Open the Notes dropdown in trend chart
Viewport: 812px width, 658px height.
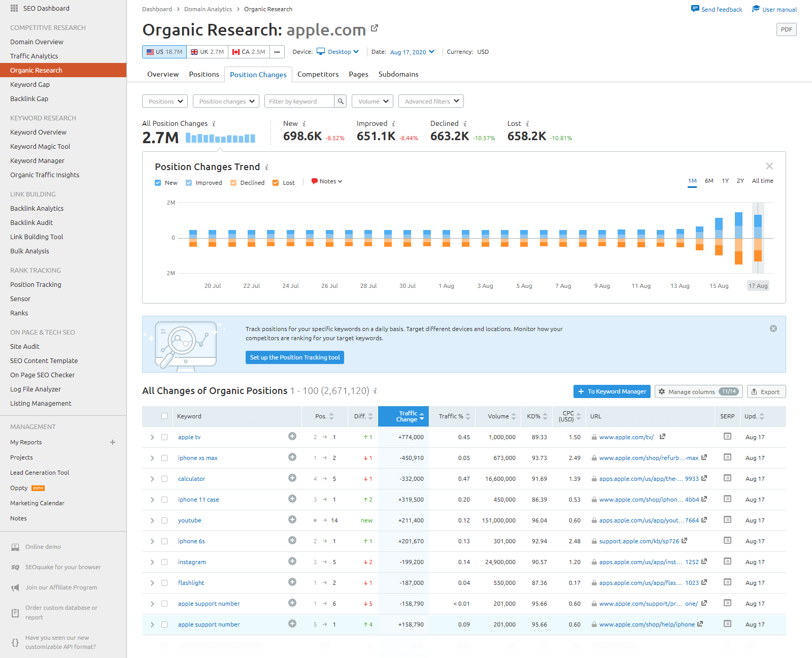point(327,181)
